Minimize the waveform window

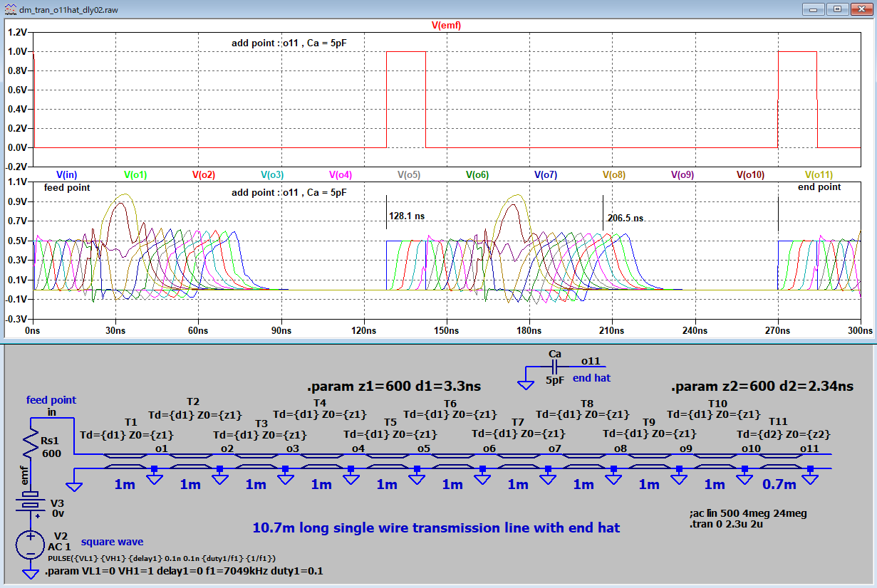(x=814, y=9)
